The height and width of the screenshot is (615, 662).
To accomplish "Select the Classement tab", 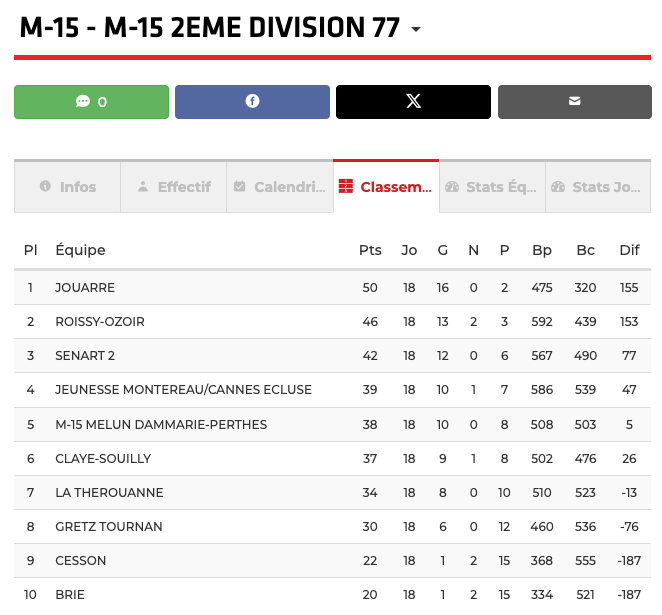I will [386, 187].
